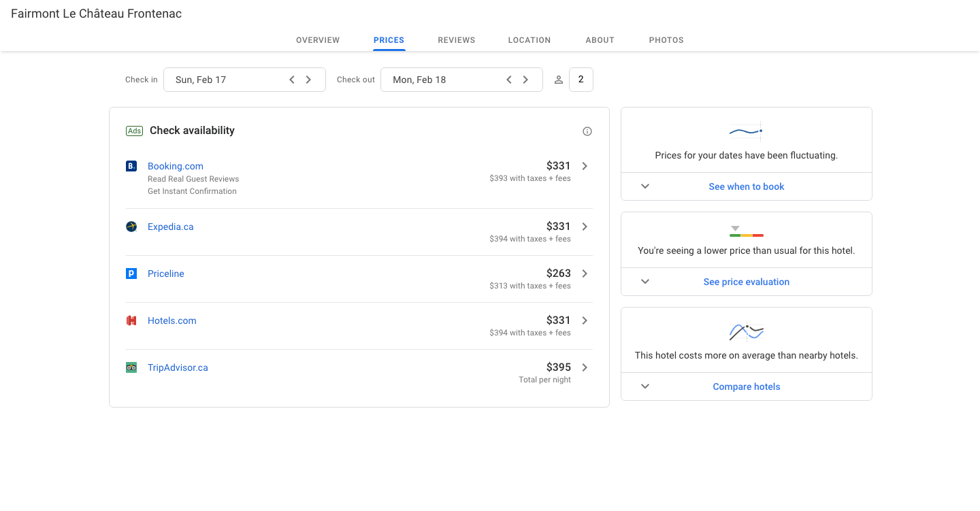The height and width of the screenshot is (511, 980).
Task: Go to previous check-in date
Action: click(292, 80)
